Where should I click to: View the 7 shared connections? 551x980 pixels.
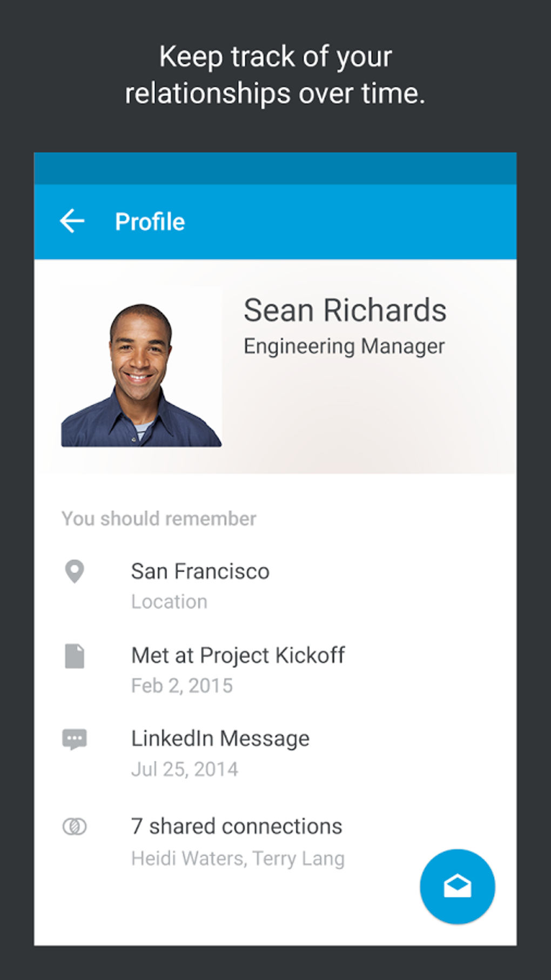[237, 827]
